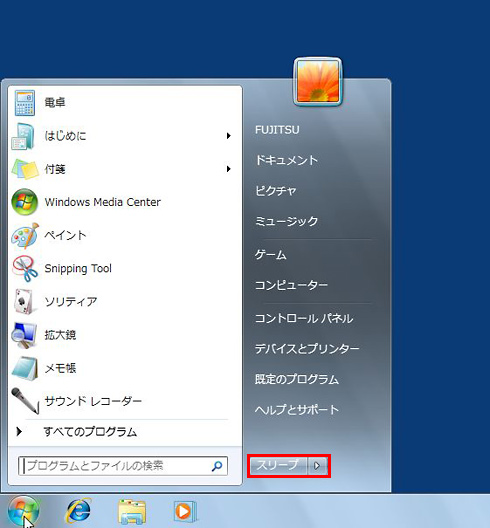Click the Snipping Tool label
The width and height of the screenshot is (490, 528).
pos(78,269)
